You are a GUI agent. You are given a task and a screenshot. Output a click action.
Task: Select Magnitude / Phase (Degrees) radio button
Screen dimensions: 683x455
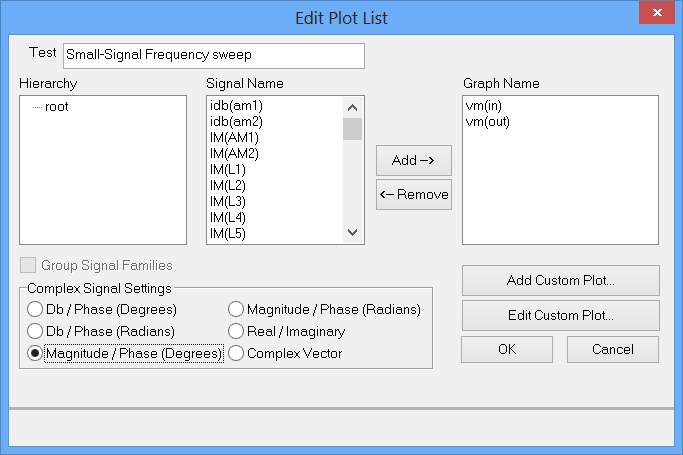(x=35, y=353)
